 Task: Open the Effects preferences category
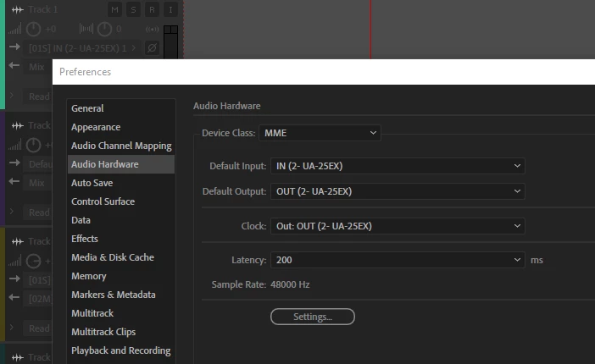click(x=121, y=239)
